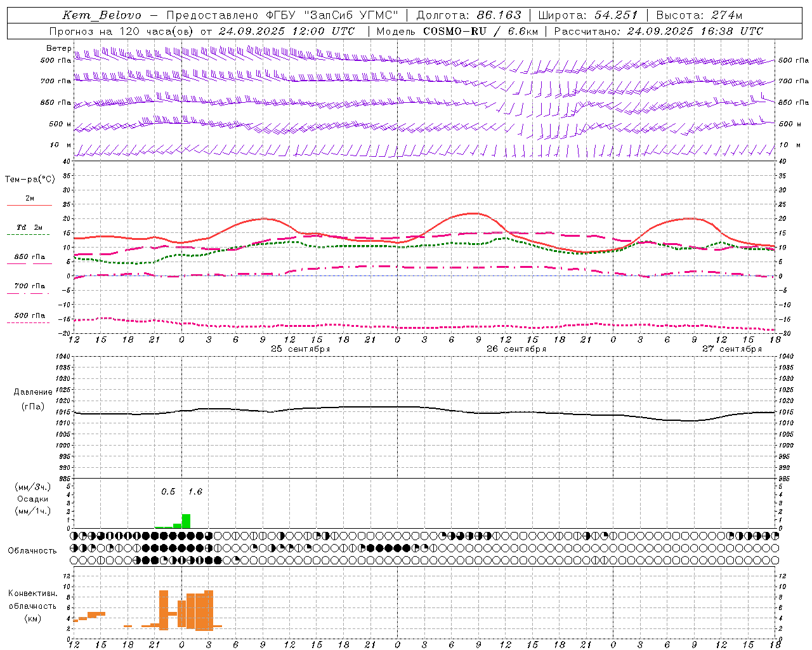This screenshot has width=812, height=650.
Task: Click the altitude value 274м
Action: pyautogui.click(x=726, y=15)
